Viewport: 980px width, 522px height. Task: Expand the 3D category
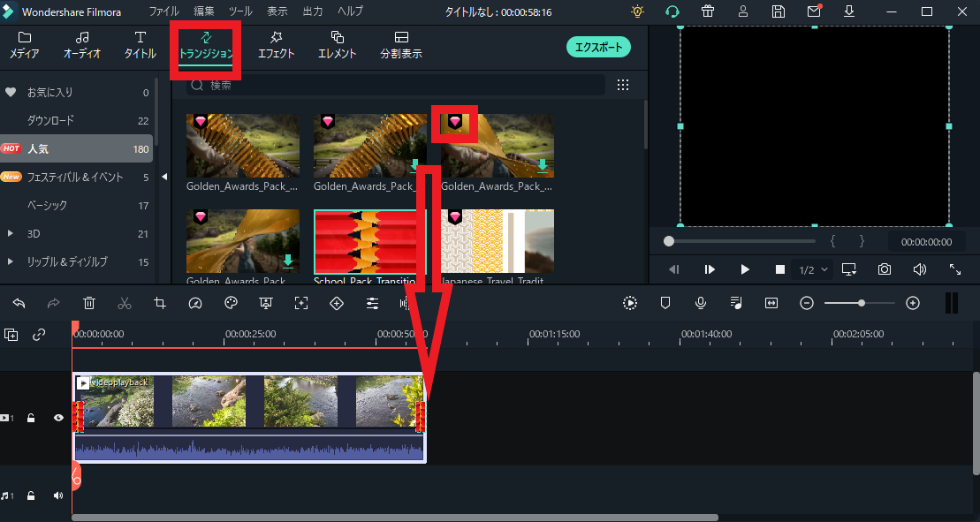click(x=11, y=233)
